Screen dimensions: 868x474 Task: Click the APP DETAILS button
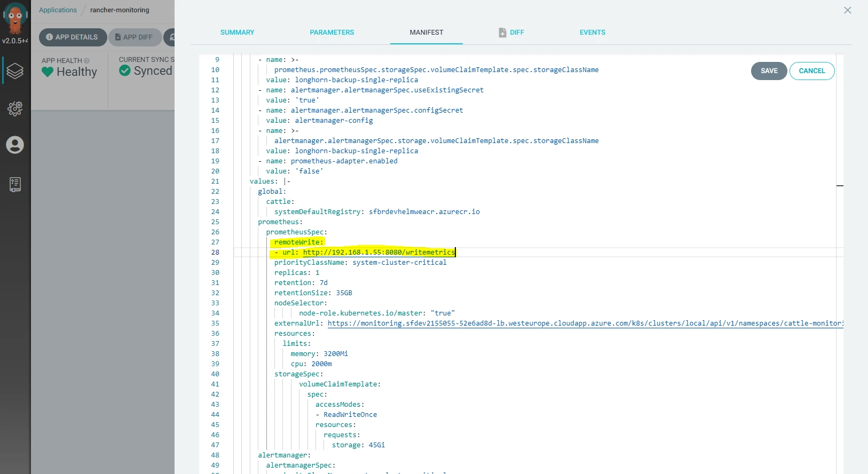72,37
